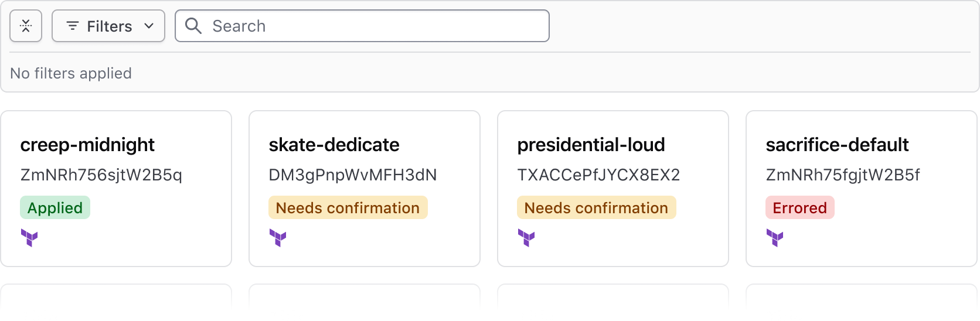Click the ID ZmNRh756sjtW2B5q
The image size is (980, 321).
[x=101, y=175]
